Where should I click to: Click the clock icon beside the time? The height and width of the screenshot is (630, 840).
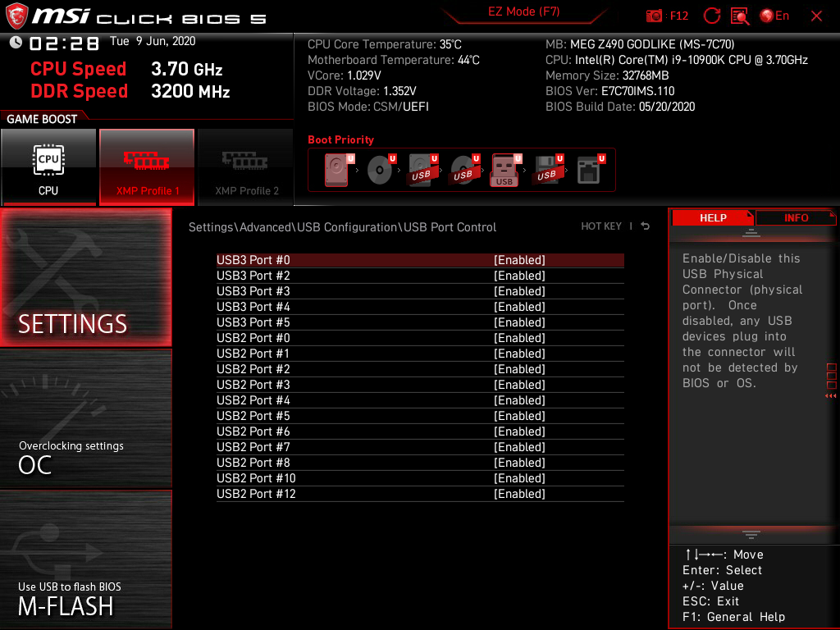pyautogui.click(x=16, y=42)
